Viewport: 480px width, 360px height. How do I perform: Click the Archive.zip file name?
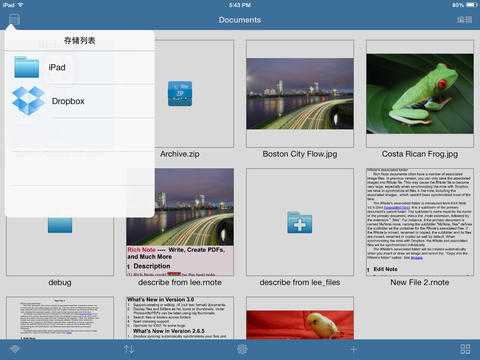pos(180,154)
